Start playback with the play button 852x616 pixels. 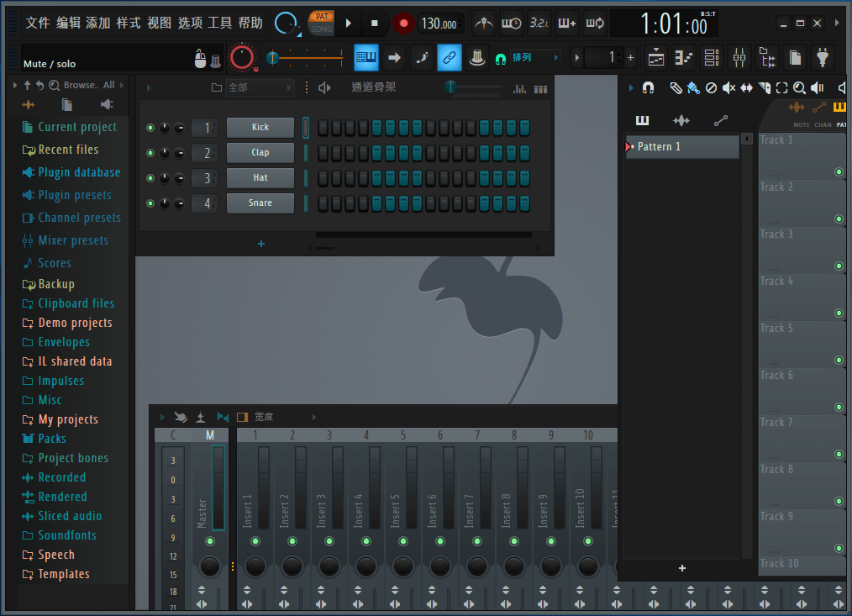[349, 24]
